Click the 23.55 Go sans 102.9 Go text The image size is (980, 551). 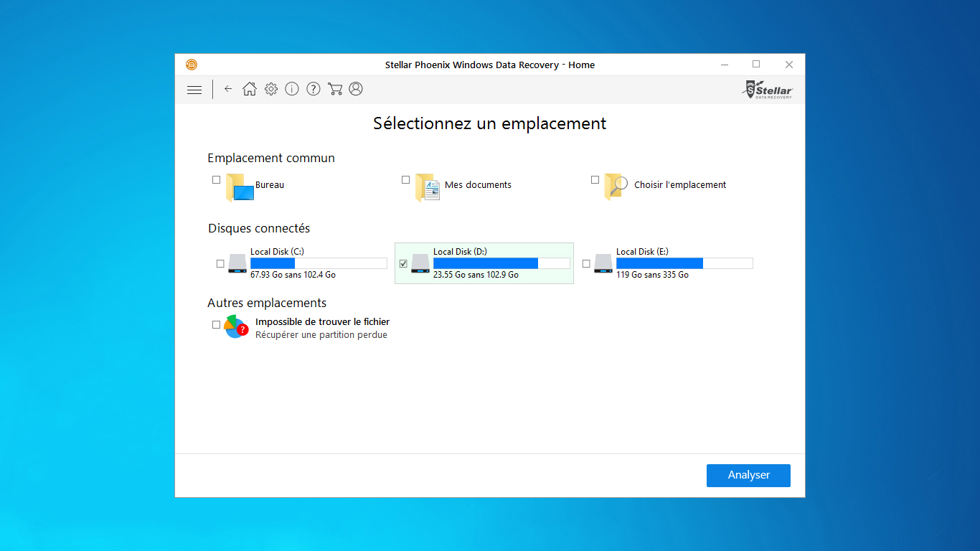click(x=476, y=275)
